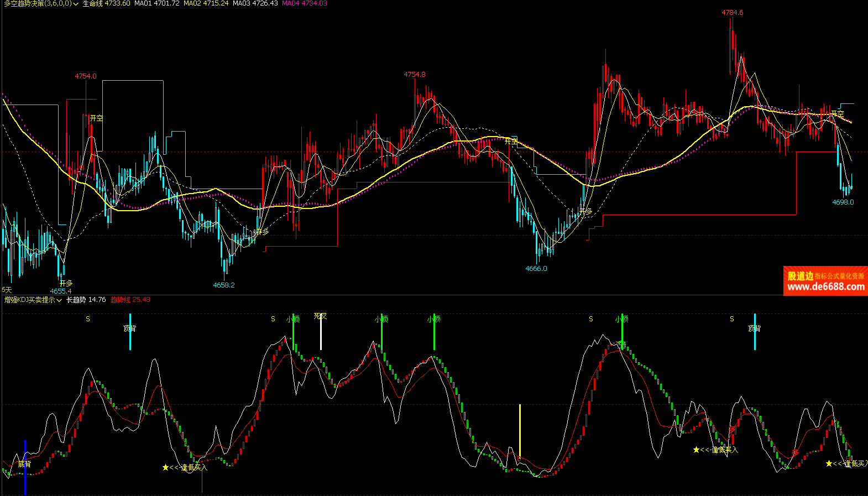Click the 4658.2 low price label

pyautogui.click(x=224, y=285)
